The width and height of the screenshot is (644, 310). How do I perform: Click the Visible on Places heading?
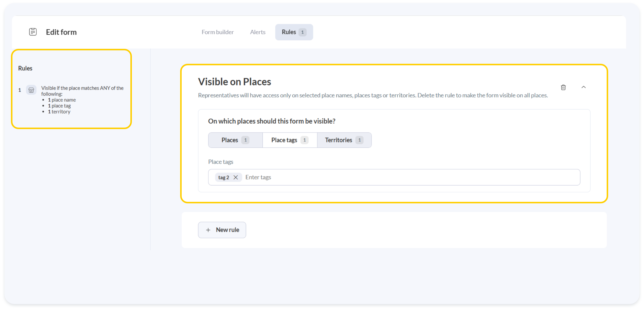click(234, 82)
